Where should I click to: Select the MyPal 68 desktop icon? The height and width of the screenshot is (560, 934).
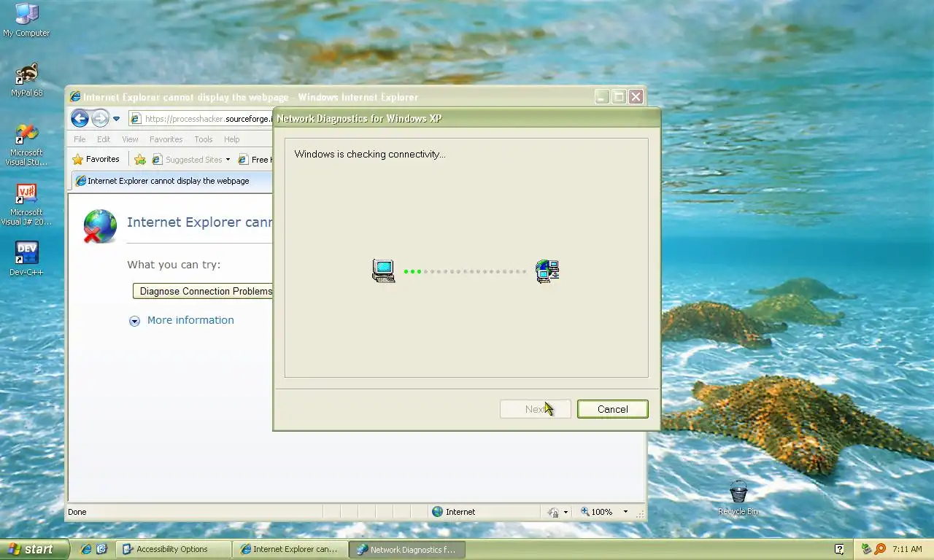pos(27,79)
